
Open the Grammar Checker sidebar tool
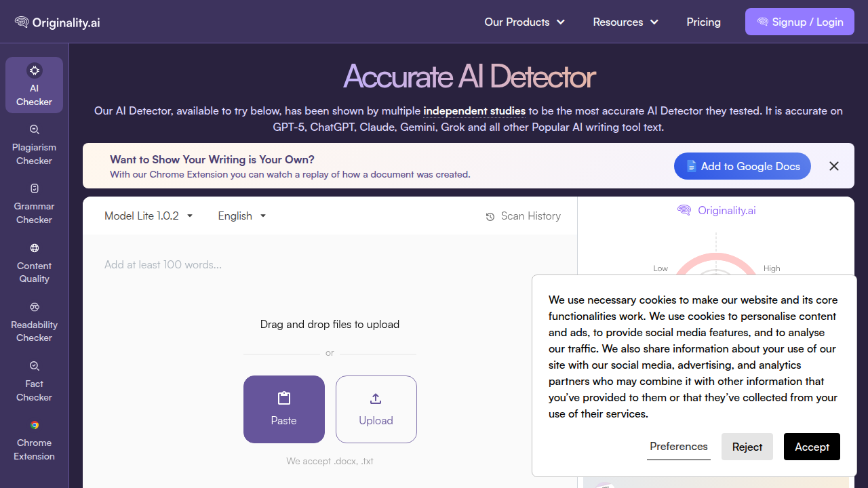click(34, 203)
